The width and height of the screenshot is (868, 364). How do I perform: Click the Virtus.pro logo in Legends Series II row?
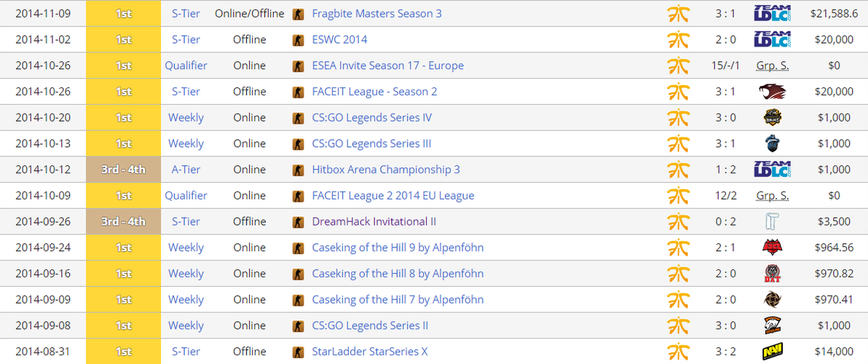[772, 325]
